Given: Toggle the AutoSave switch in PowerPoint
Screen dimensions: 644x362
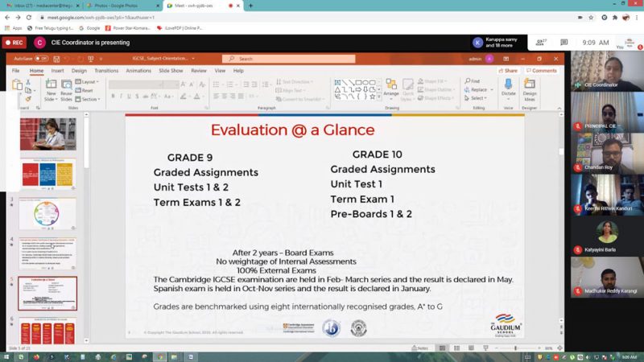Looking at the screenshot, I should click(42, 59).
